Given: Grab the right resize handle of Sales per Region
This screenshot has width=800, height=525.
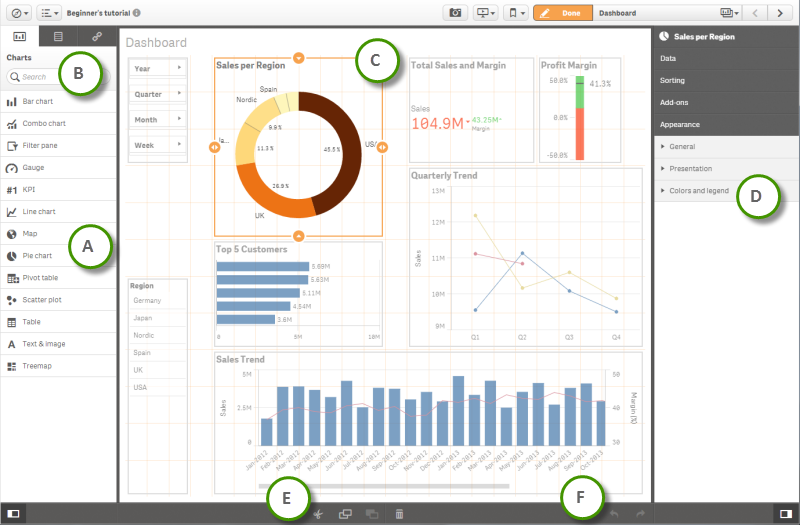Looking at the screenshot, I should 382,147.
